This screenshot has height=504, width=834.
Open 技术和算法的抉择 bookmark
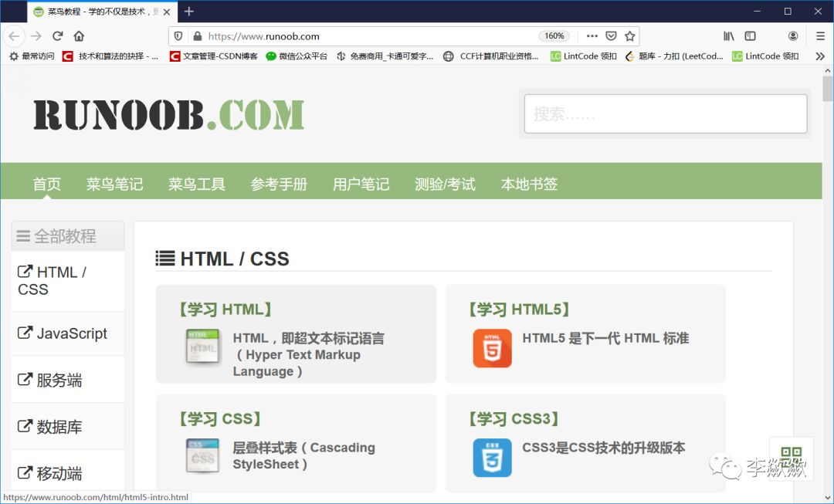pyautogui.click(x=110, y=56)
